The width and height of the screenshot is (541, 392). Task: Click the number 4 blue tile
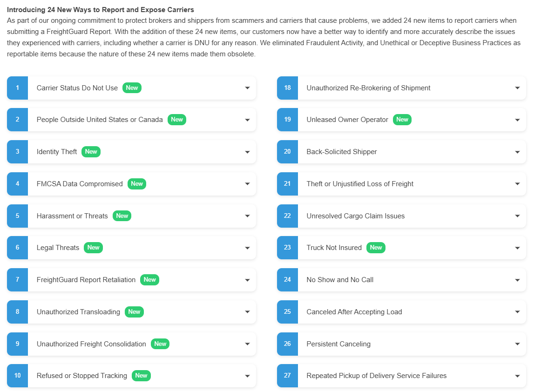tap(17, 184)
